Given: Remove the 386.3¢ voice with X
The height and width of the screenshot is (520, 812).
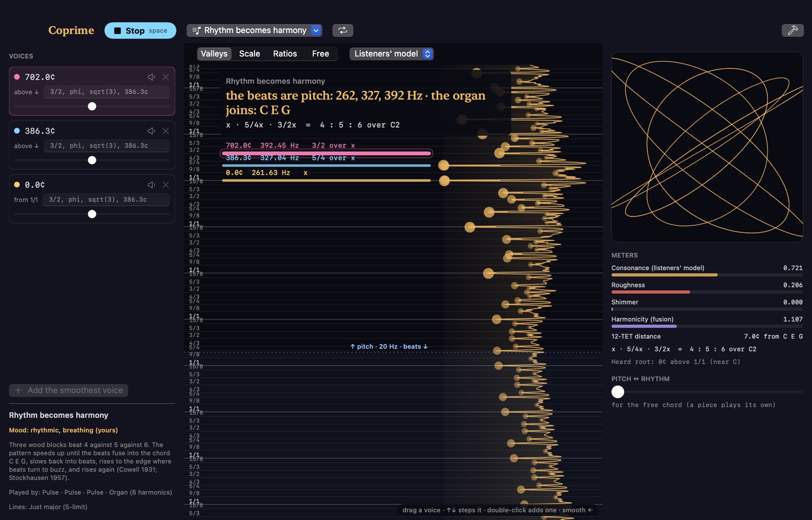Looking at the screenshot, I should [x=166, y=131].
